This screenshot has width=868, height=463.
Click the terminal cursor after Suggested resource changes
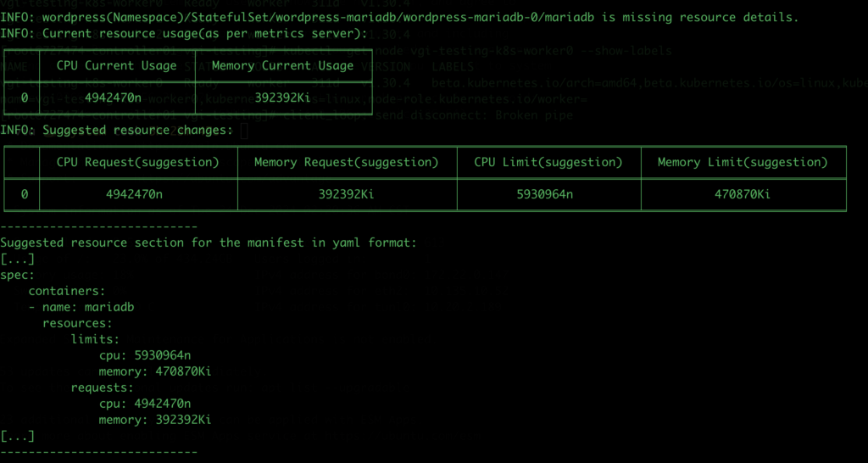(245, 131)
